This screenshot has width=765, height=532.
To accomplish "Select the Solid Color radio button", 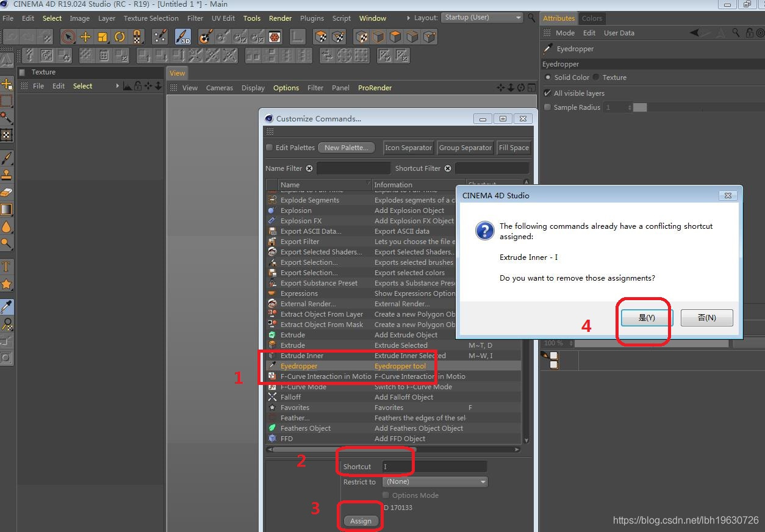I will coord(548,77).
